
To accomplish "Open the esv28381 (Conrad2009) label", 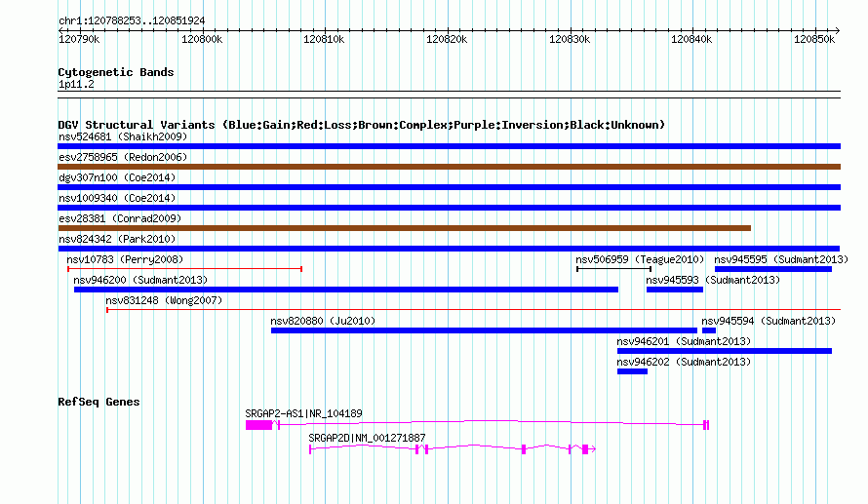I will [x=120, y=218].
